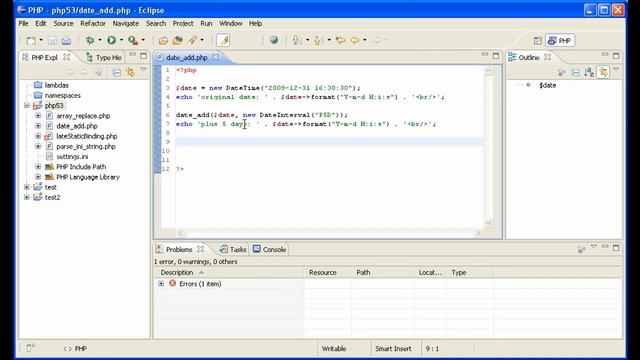
Task: Select the Problems tab
Action: click(179, 249)
